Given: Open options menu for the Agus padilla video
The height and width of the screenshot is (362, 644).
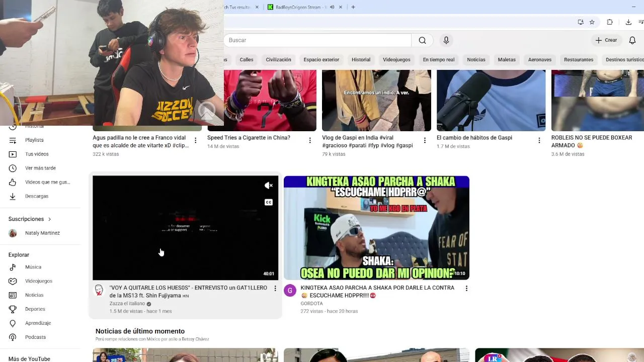Looking at the screenshot, I should (x=195, y=141).
